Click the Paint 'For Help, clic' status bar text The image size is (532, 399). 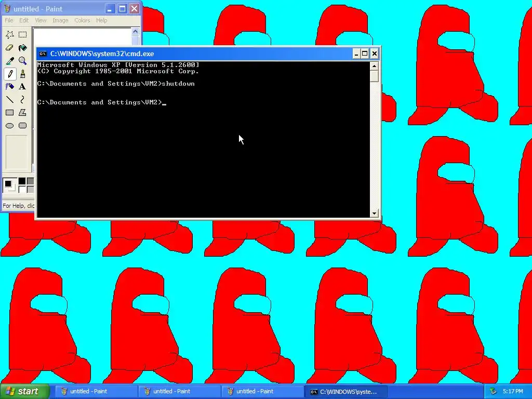18,206
